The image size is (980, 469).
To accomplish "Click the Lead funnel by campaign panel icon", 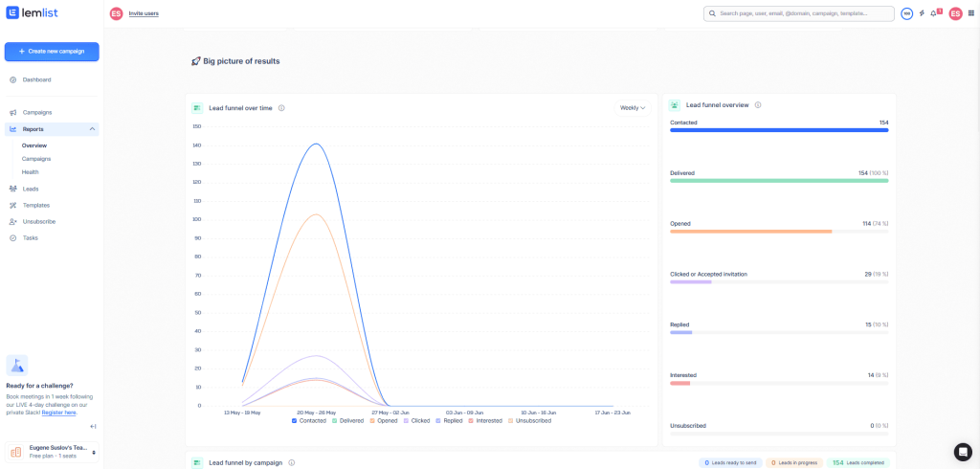I will click(x=197, y=463).
